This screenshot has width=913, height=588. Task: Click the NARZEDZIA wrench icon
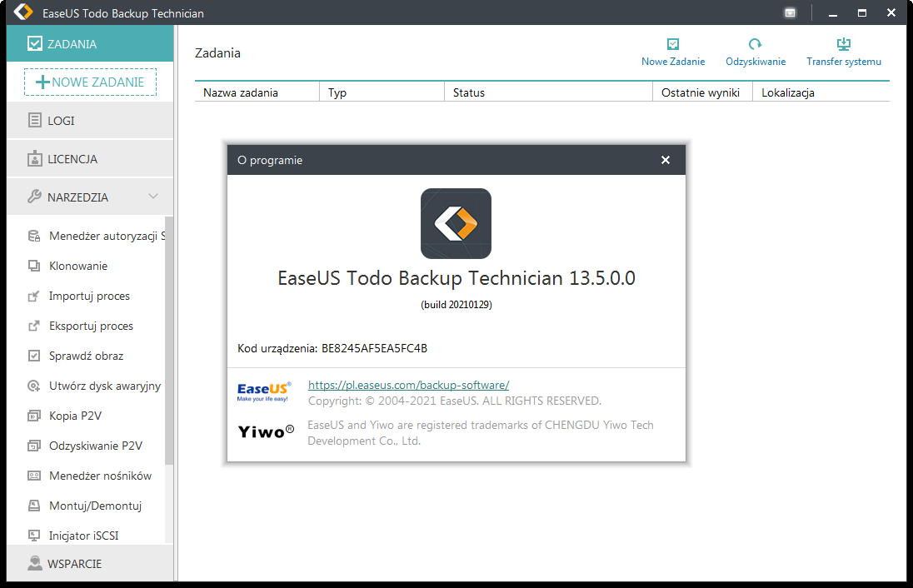point(35,197)
